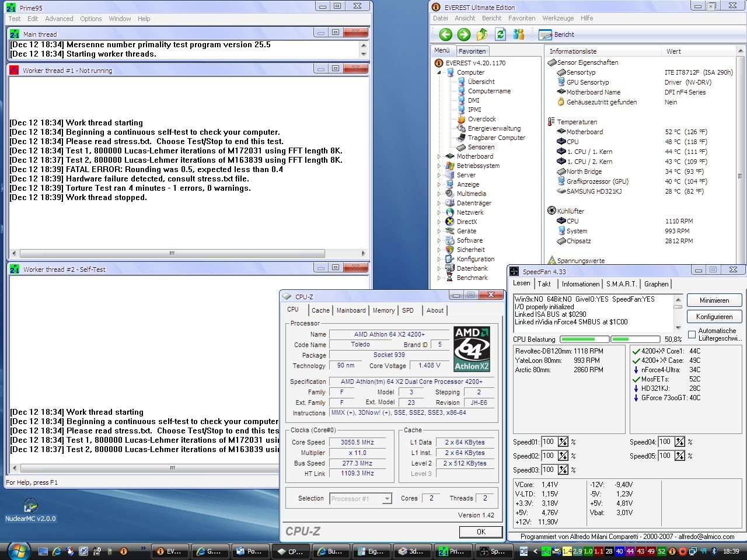Open NuclearMC v2.0.0 desktop shortcut
This screenshot has height=560, width=747.
pos(30,510)
